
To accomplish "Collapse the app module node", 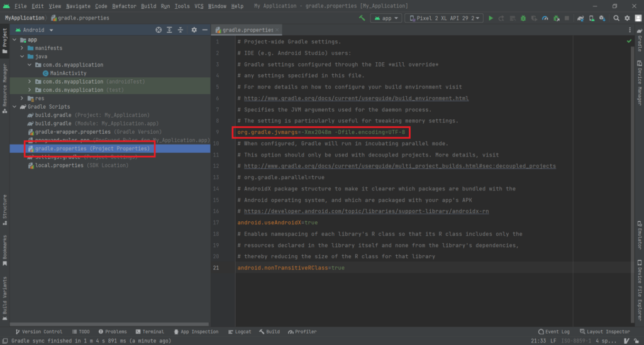I will (15, 40).
